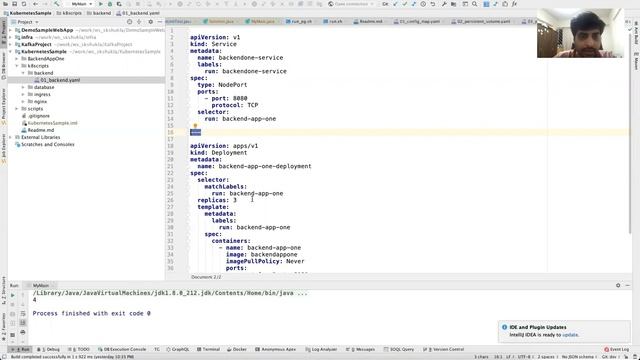This screenshot has width=640, height=360.
Task: Open the Version Control tool window
Action: pos(444,349)
